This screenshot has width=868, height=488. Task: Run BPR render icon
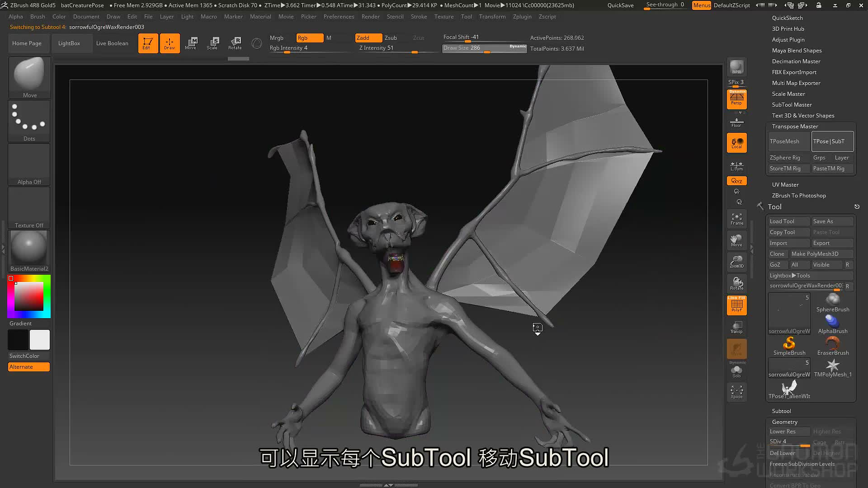pyautogui.click(x=736, y=67)
